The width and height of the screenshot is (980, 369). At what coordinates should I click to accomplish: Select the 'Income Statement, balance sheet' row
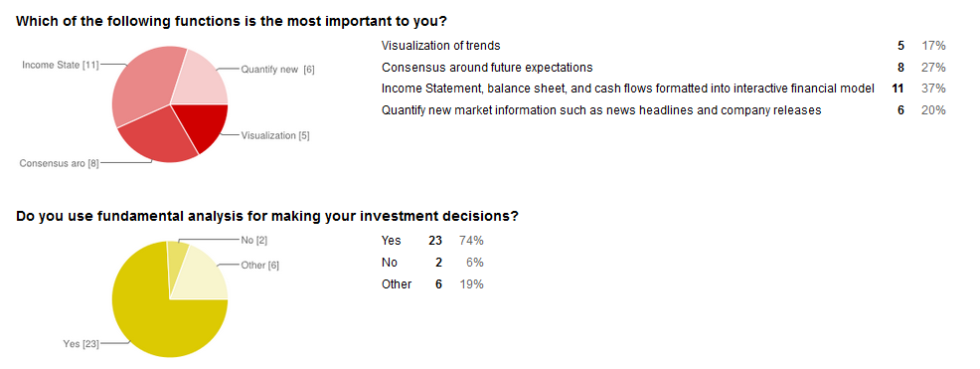pyautogui.click(x=663, y=89)
